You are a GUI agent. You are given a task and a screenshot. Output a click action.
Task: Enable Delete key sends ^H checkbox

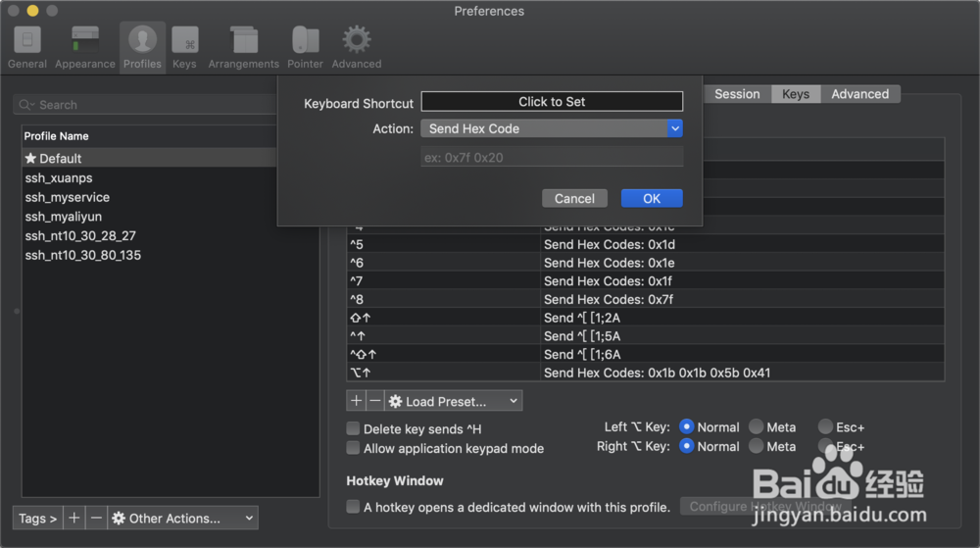[353, 428]
